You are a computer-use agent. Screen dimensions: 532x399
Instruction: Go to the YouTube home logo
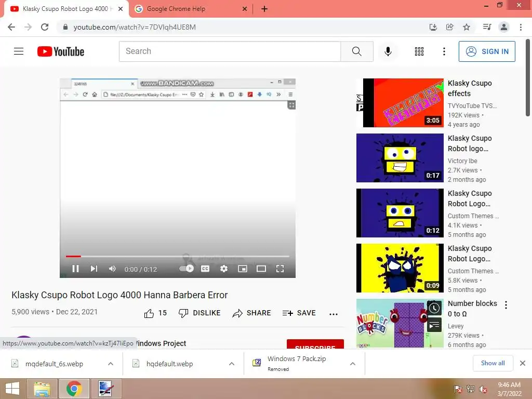61,51
